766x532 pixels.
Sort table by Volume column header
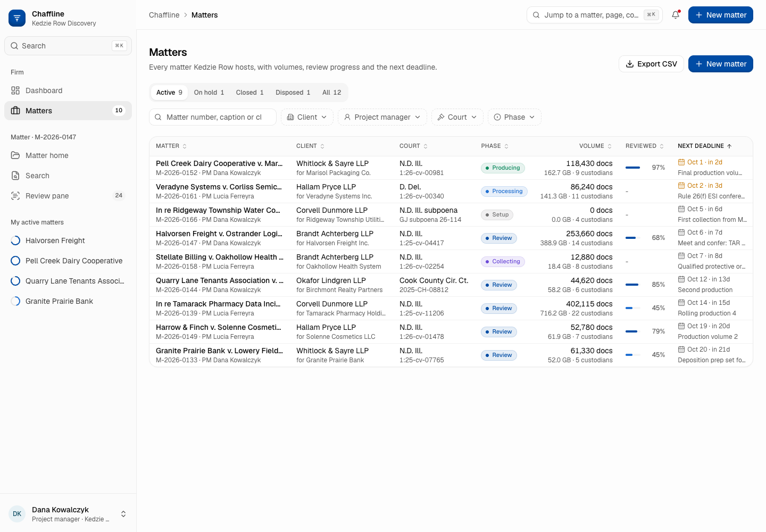coord(596,146)
